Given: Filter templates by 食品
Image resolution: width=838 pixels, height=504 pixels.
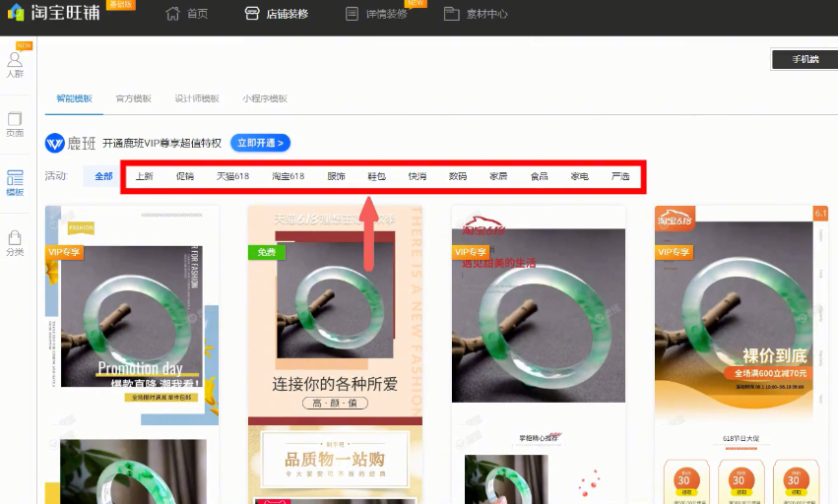Looking at the screenshot, I should (x=540, y=176).
